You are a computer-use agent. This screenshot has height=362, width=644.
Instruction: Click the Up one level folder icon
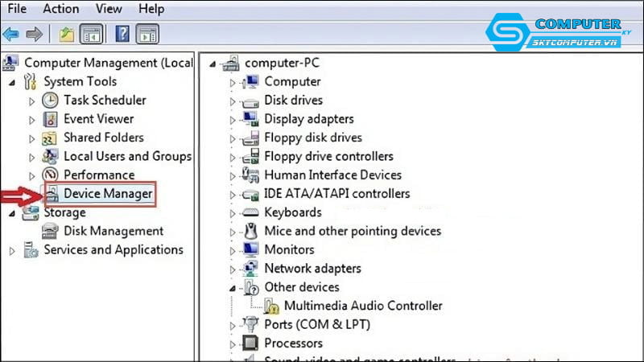pyautogui.click(x=66, y=34)
